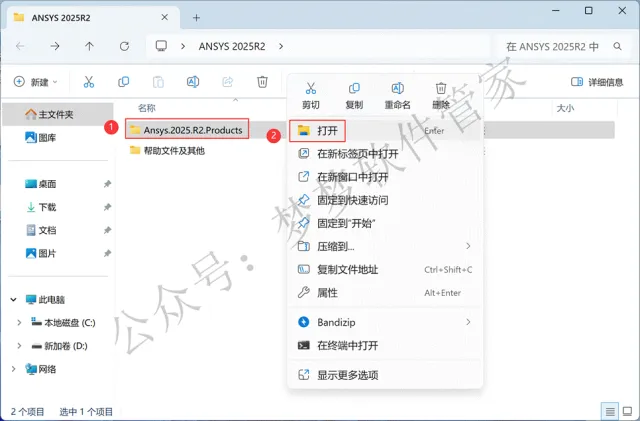Click the Copy icon in the toolbar

click(x=123, y=82)
